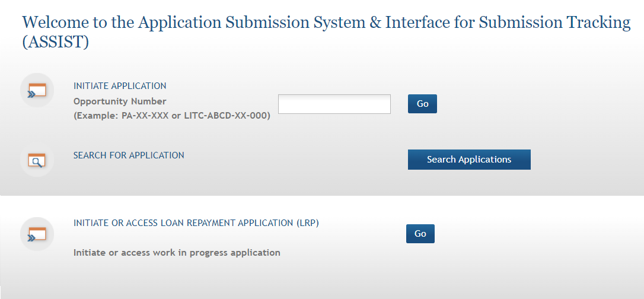Click the (ASSIST) acronym in the title
Viewport: 644px width, 299px height.
55,42
